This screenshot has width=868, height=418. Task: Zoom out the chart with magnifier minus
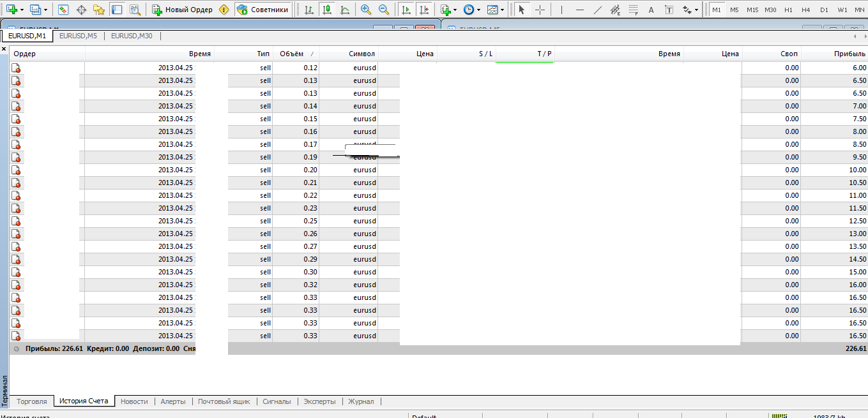coord(384,10)
